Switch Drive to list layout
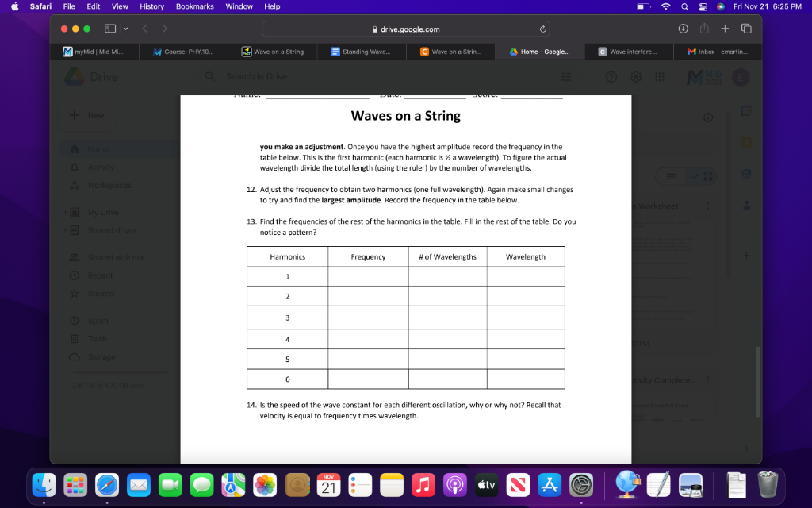The image size is (812, 508). tap(671, 177)
